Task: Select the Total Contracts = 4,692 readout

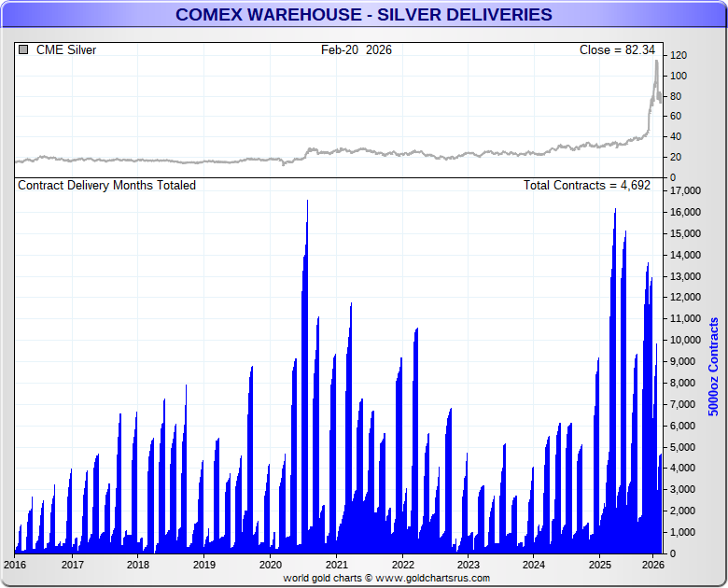Action: (x=586, y=186)
